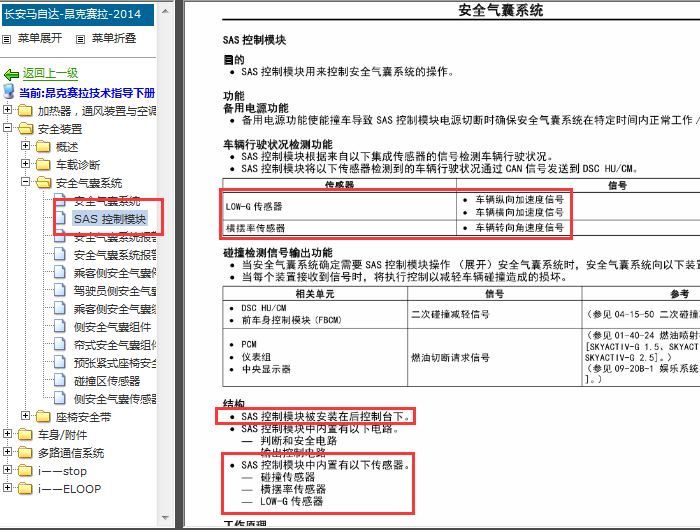
Task: Expand the 座椅安全带 tree node
Action: (x=25, y=416)
